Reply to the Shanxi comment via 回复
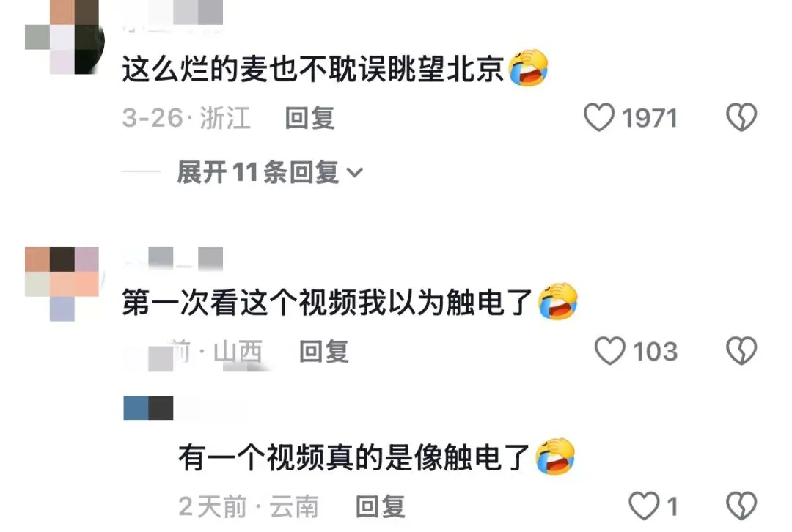Screen dimensions: 792x532 tap(324, 351)
